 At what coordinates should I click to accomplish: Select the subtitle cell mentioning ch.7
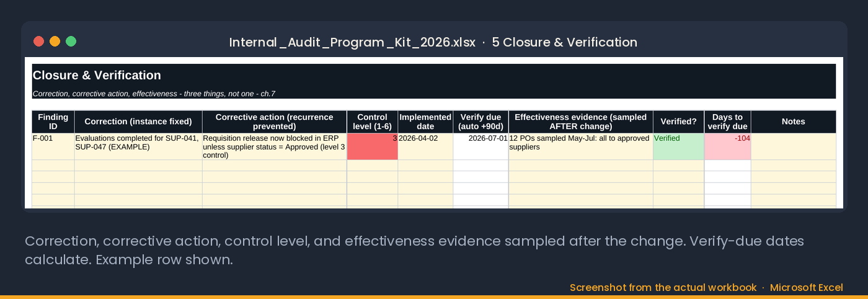tap(433, 94)
